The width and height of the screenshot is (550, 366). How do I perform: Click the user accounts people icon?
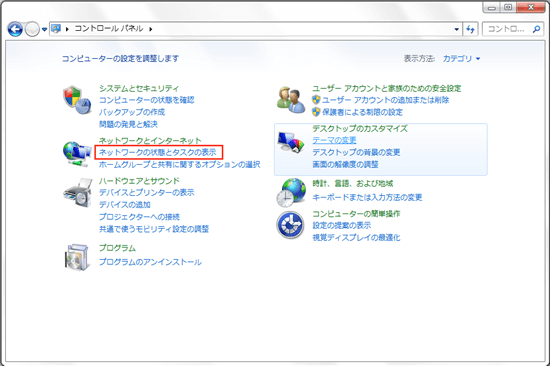tap(291, 100)
